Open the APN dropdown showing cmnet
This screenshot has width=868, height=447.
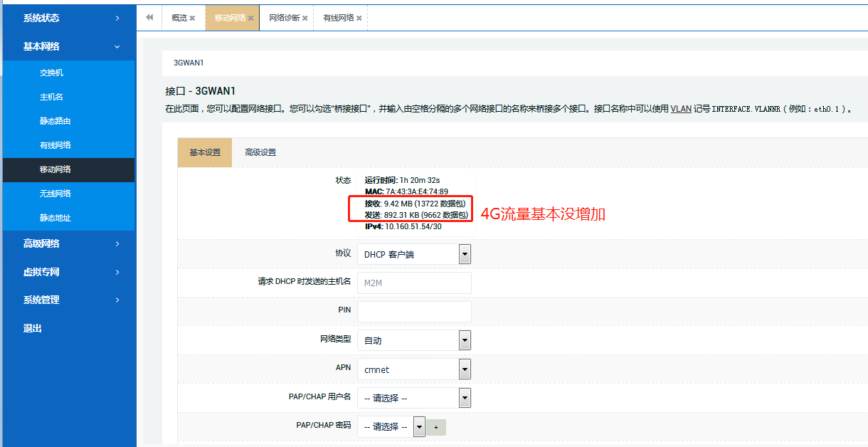464,369
